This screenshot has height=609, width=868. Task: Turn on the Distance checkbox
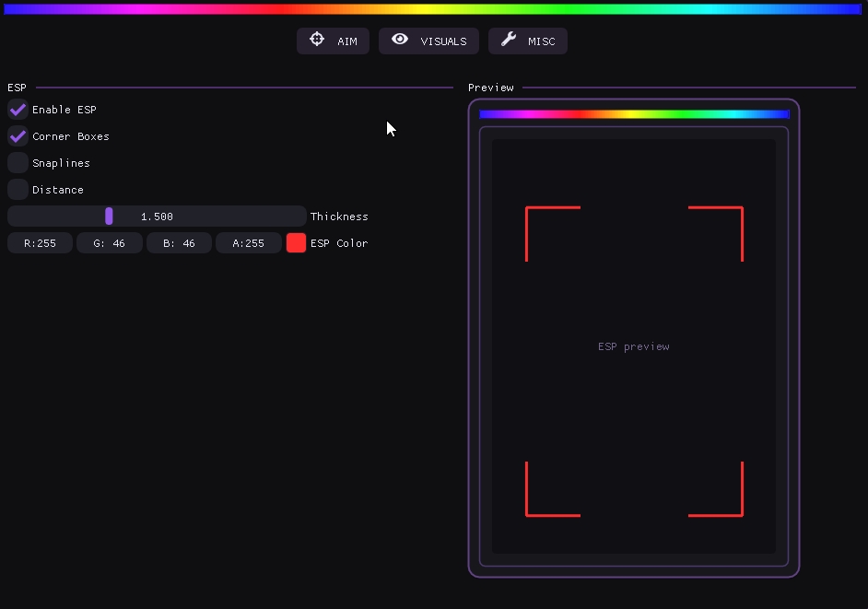click(18, 190)
